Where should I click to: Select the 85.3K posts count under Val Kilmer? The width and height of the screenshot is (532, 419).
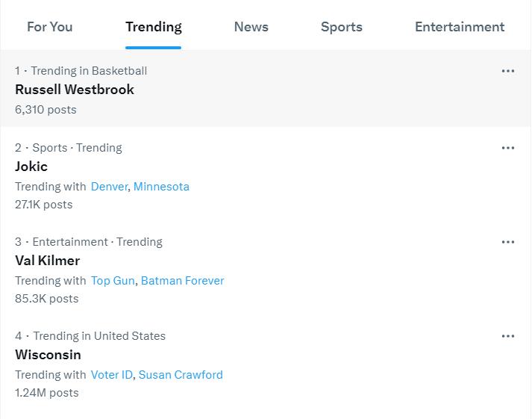(47, 299)
